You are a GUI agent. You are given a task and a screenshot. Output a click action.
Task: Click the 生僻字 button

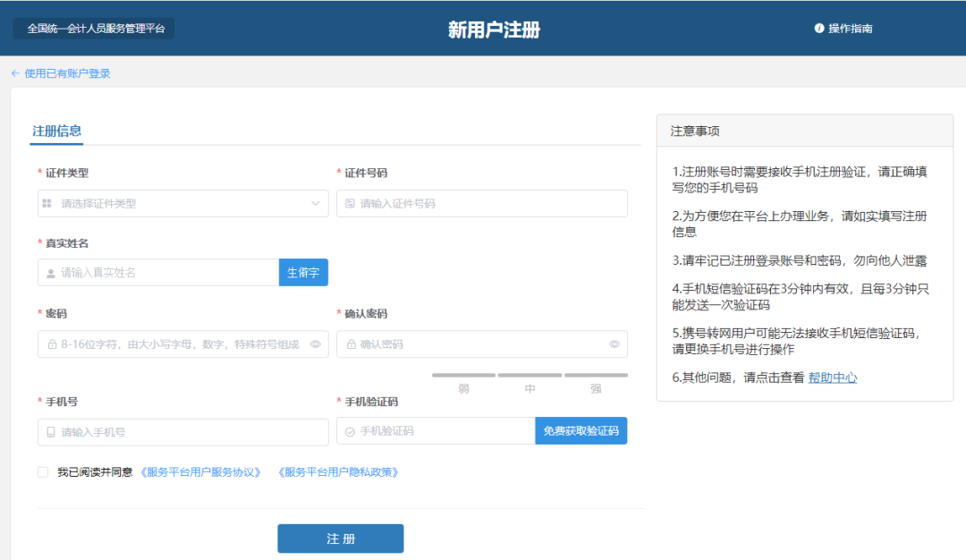tap(303, 272)
